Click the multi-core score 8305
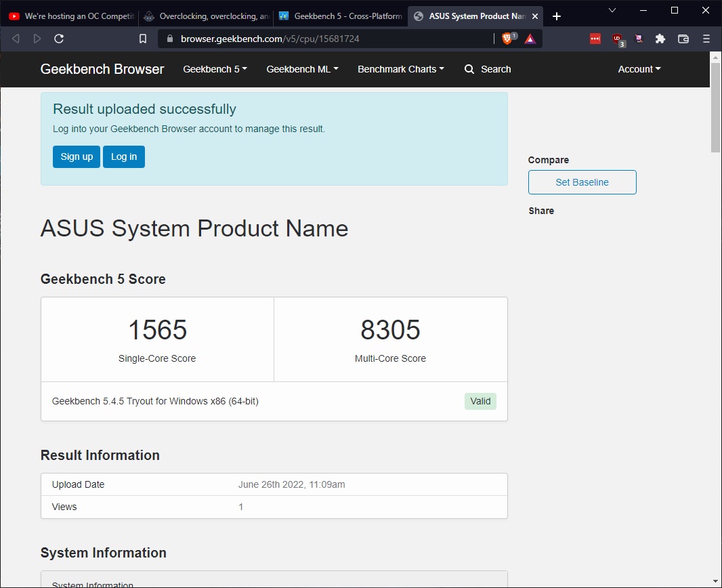The width and height of the screenshot is (722, 588). 391,330
